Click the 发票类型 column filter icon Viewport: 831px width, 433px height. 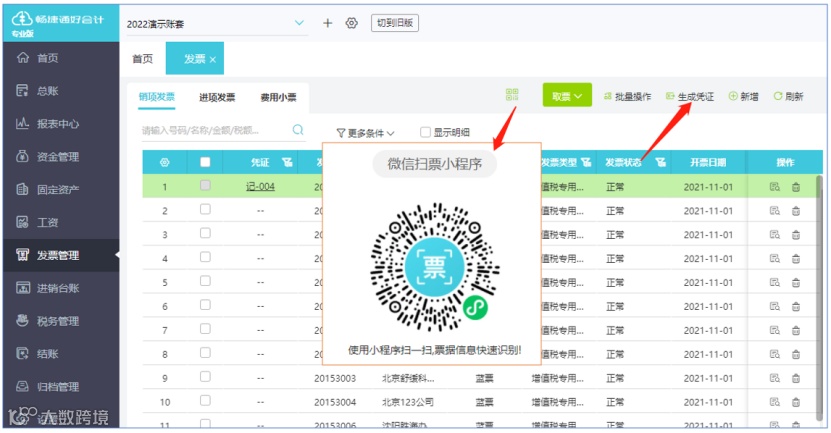point(586,162)
